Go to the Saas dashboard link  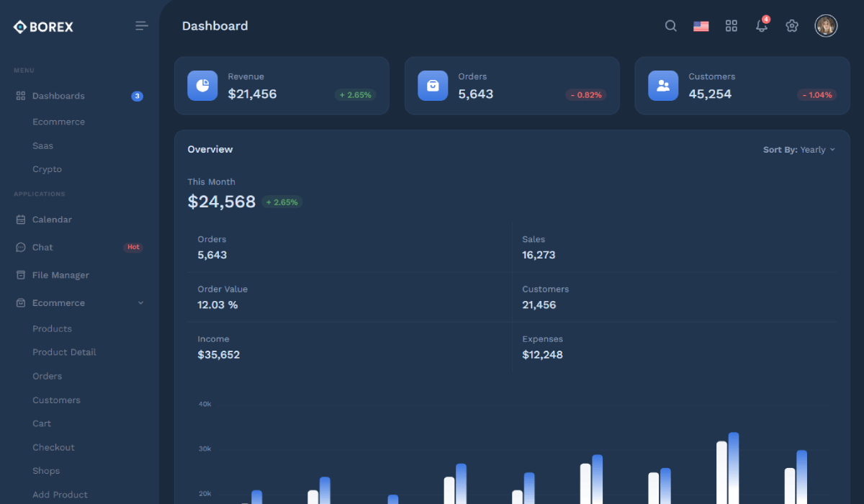pyautogui.click(x=42, y=145)
